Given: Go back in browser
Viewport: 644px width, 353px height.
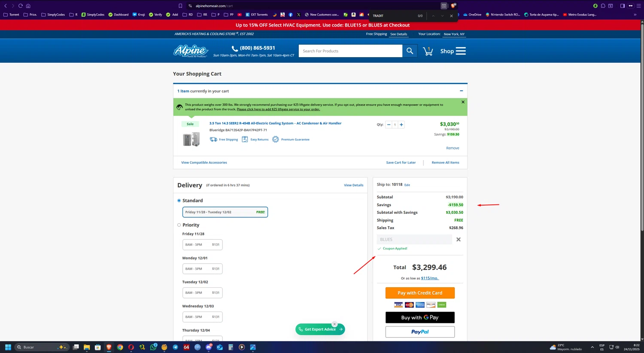Looking at the screenshot, I should [6, 6].
